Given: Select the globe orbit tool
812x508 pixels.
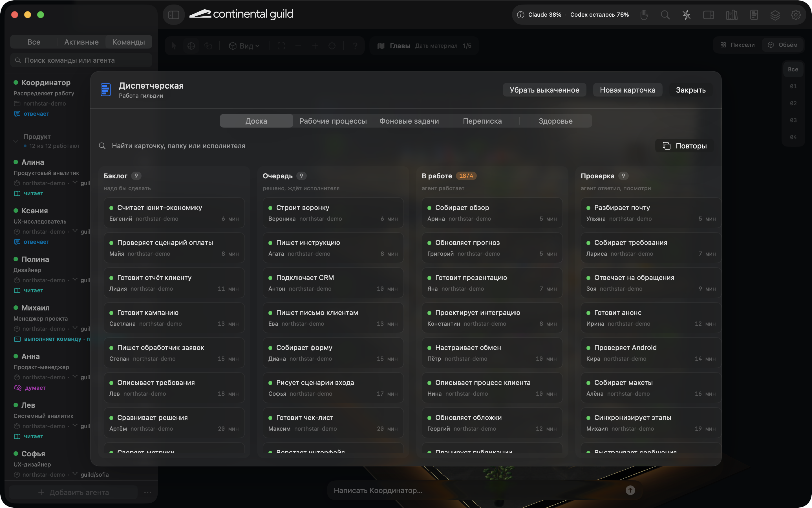Looking at the screenshot, I should 191,46.
